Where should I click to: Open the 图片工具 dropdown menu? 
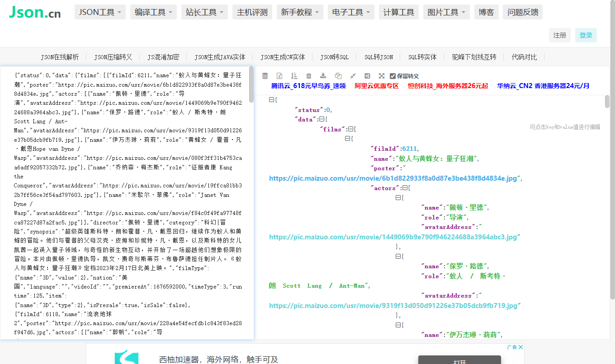click(x=447, y=12)
